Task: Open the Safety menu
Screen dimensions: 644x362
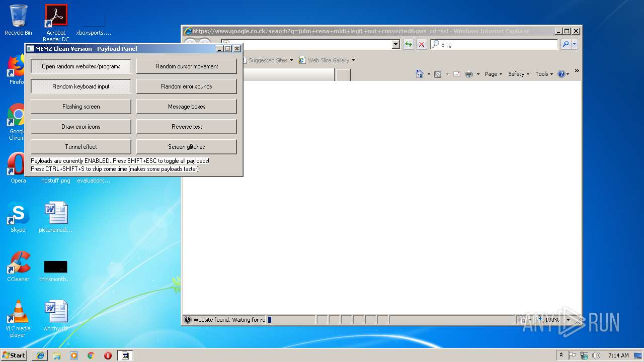Action: point(519,74)
